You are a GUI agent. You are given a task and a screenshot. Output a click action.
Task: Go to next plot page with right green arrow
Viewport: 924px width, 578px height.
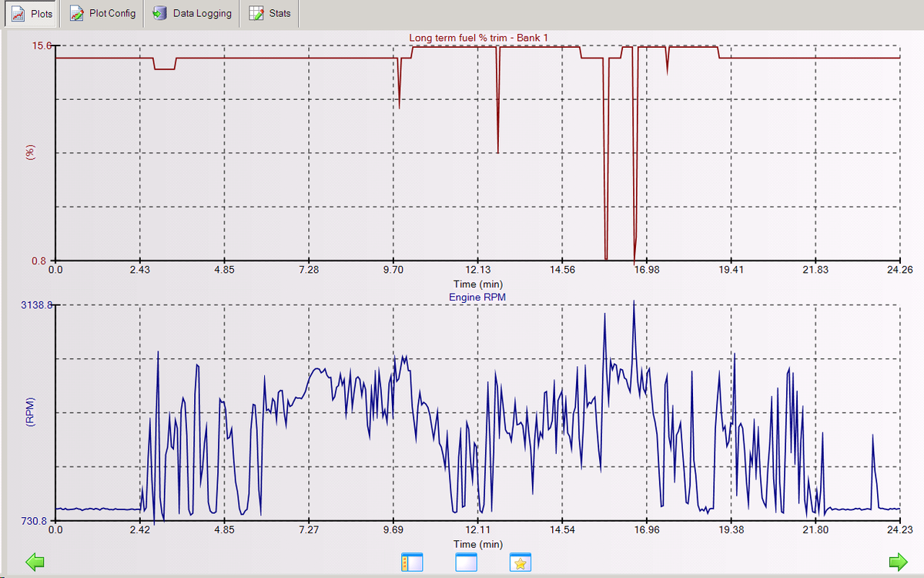coord(899,562)
